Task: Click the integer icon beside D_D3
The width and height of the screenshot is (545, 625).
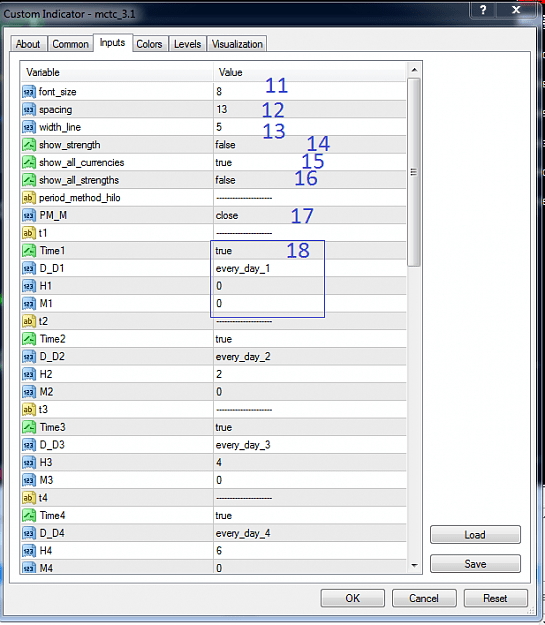Action: click(x=29, y=445)
